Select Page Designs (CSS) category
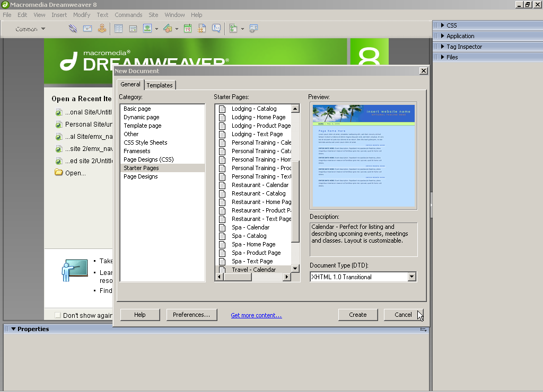The width and height of the screenshot is (543, 392). coord(148,159)
